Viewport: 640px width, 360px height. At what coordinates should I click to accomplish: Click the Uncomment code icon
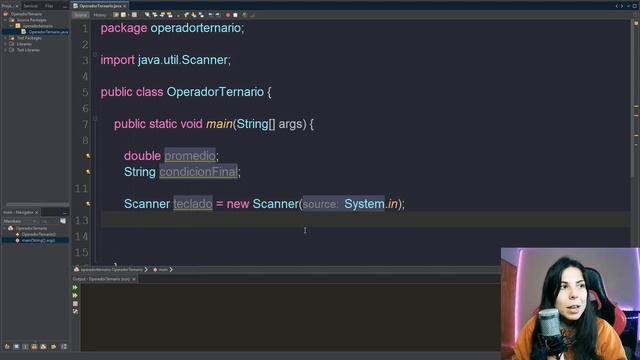click(253, 15)
